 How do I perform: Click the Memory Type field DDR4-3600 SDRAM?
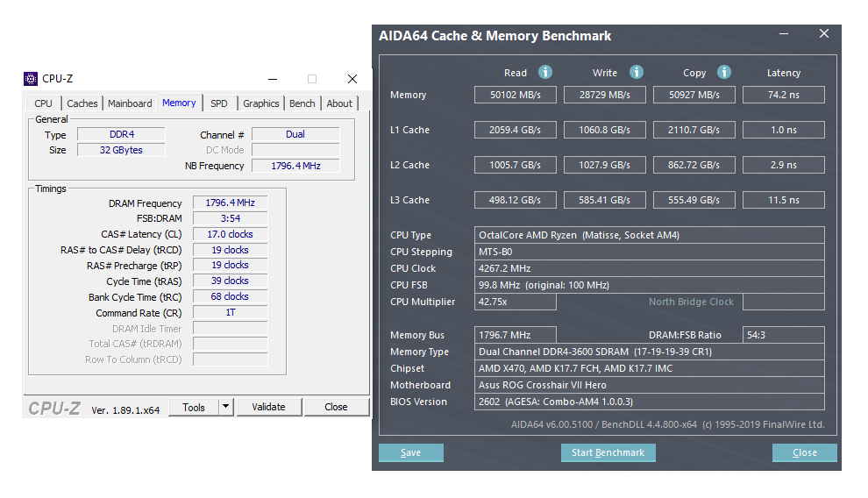pos(650,352)
